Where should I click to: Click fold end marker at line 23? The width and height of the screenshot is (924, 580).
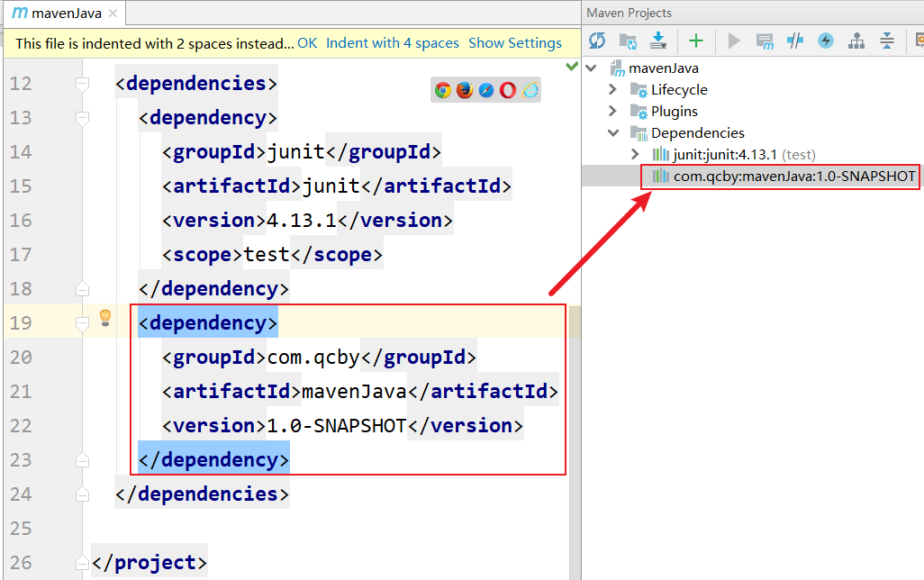[x=83, y=459]
